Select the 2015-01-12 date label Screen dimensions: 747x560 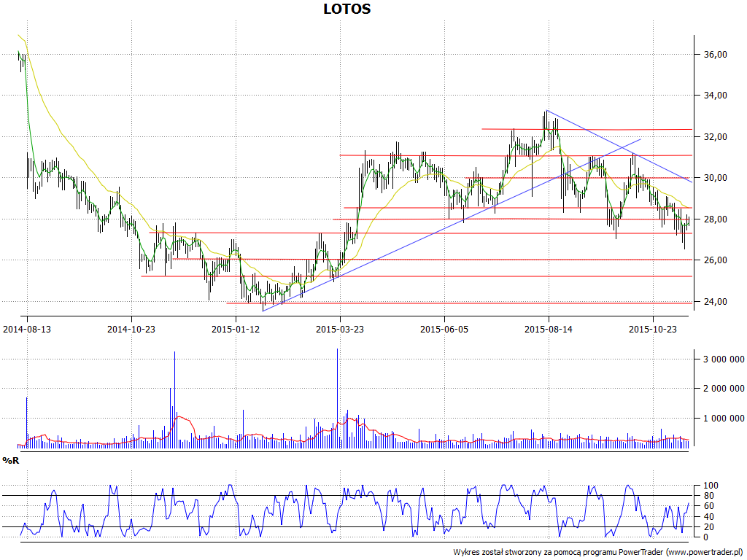(236, 329)
